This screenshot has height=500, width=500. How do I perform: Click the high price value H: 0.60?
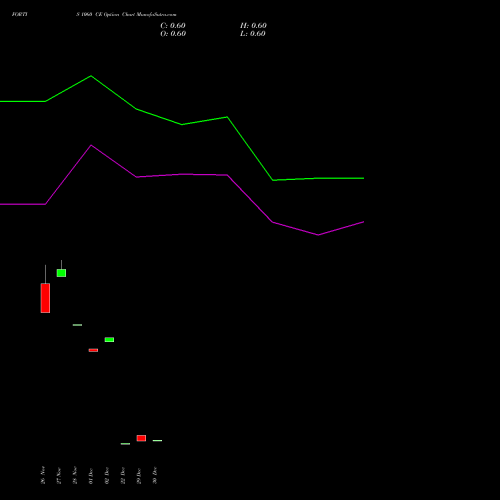[x=253, y=26]
